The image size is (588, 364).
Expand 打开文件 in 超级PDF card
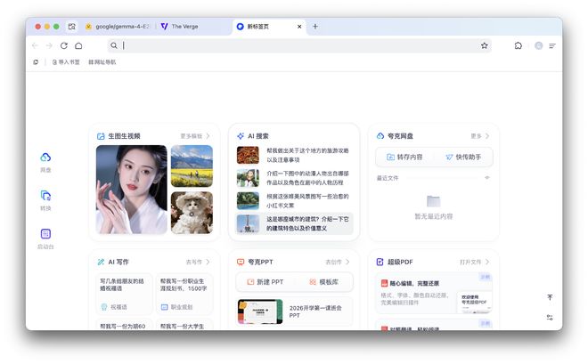(474, 263)
